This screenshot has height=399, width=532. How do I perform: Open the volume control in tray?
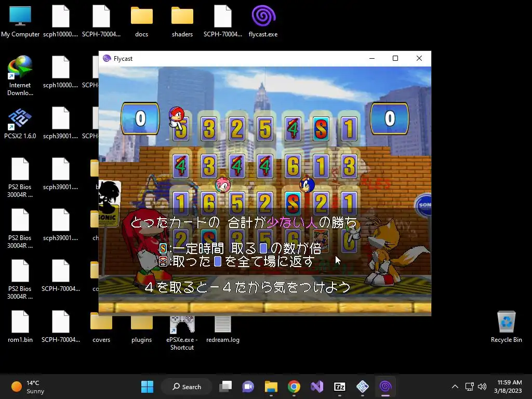[482, 387]
